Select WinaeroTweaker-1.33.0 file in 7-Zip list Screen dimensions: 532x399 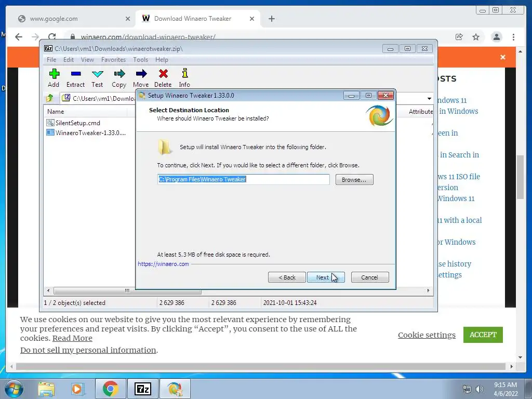(x=86, y=132)
